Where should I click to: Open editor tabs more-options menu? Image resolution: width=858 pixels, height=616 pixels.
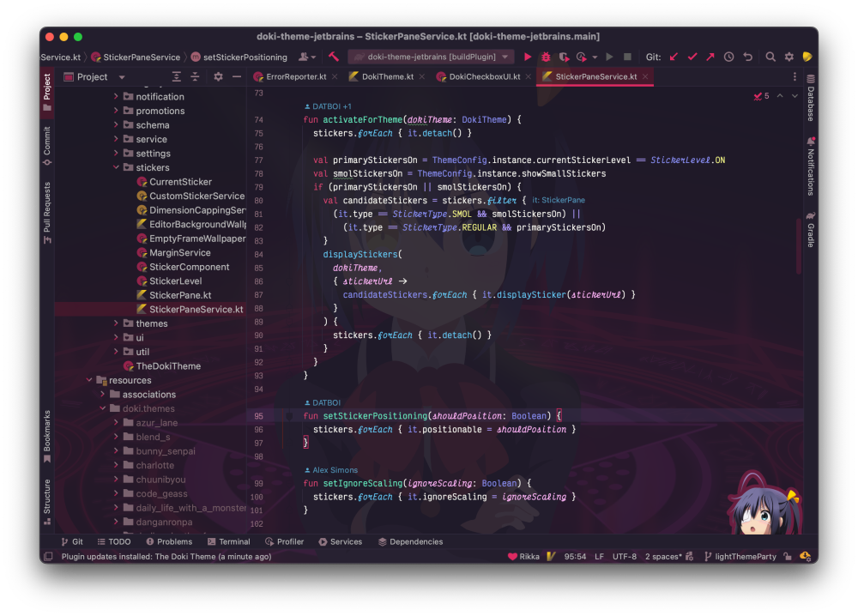(x=795, y=76)
